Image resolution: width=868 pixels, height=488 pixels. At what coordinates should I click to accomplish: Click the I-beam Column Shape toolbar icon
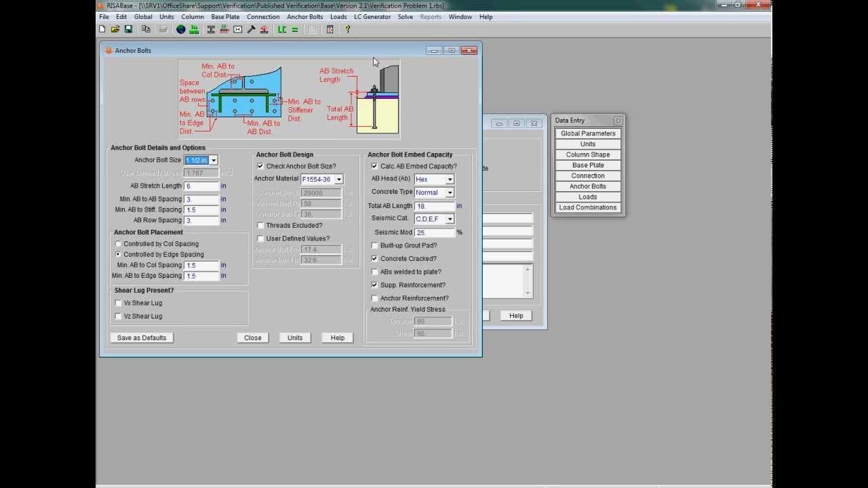211,29
